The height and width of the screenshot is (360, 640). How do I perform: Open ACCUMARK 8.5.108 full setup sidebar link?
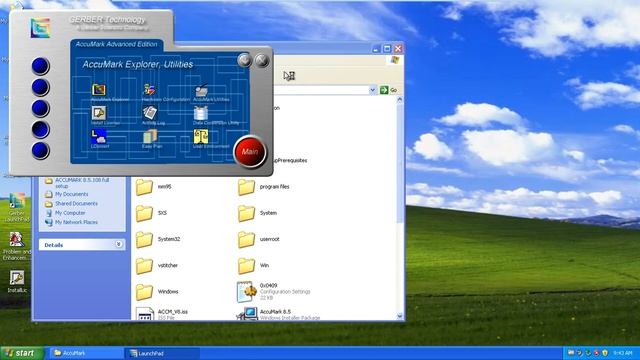[x=82, y=182]
